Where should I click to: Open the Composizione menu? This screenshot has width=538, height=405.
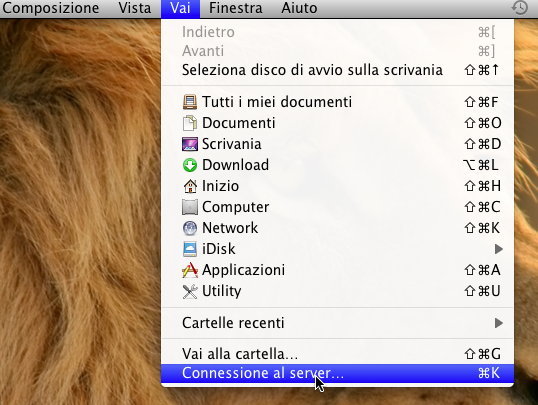tap(51, 8)
